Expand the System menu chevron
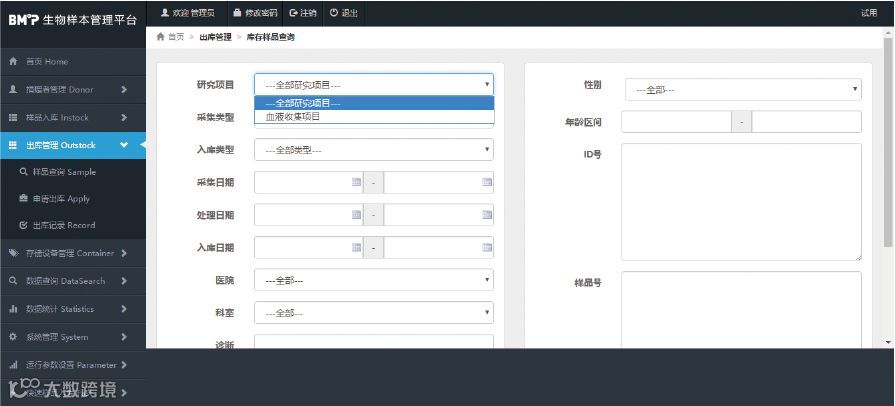The width and height of the screenshot is (895, 406). click(x=124, y=337)
